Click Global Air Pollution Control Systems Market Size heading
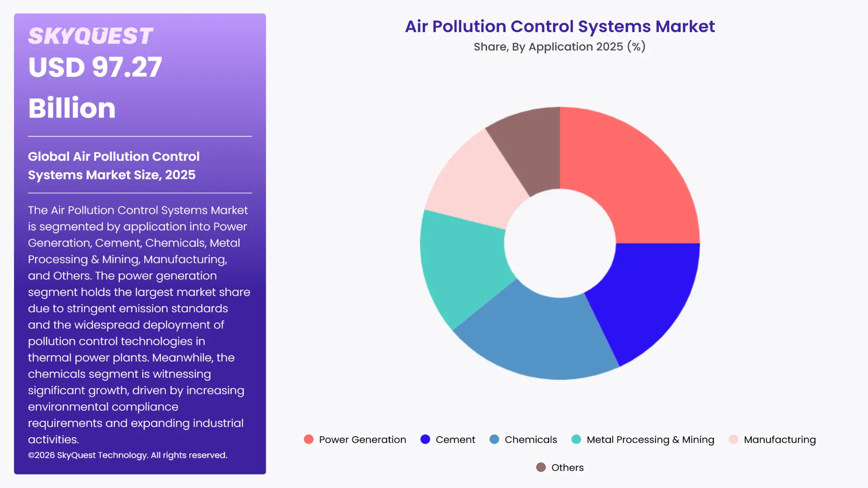 pos(113,165)
